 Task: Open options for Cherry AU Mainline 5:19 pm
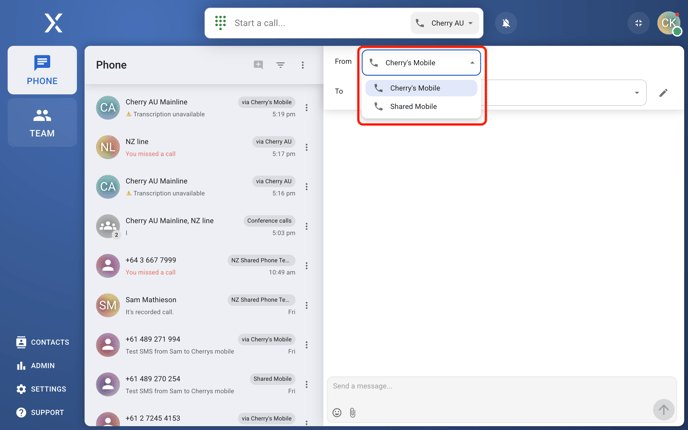click(x=306, y=108)
